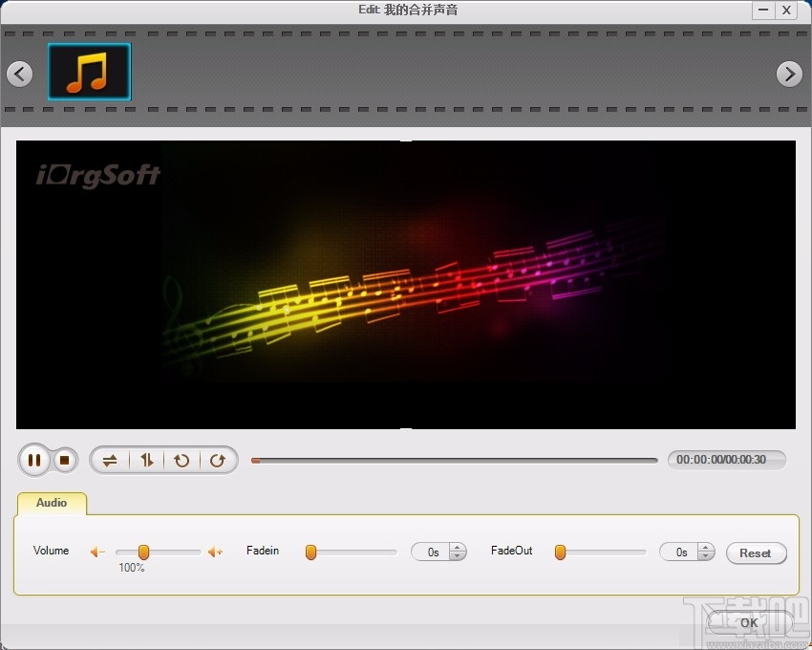This screenshot has height=650, width=812.
Task: Switch to the Audio tab
Action: [52, 503]
